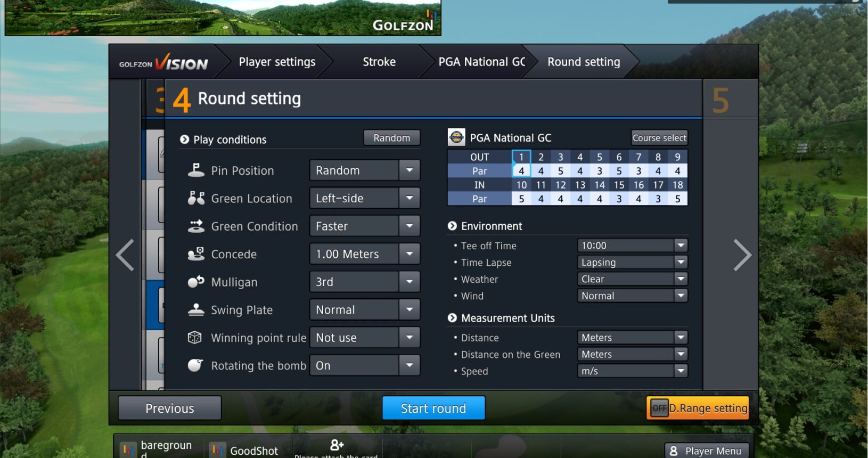Click the Green Location flags icon
The height and width of the screenshot is (458, 868).
tap(196, 198)
